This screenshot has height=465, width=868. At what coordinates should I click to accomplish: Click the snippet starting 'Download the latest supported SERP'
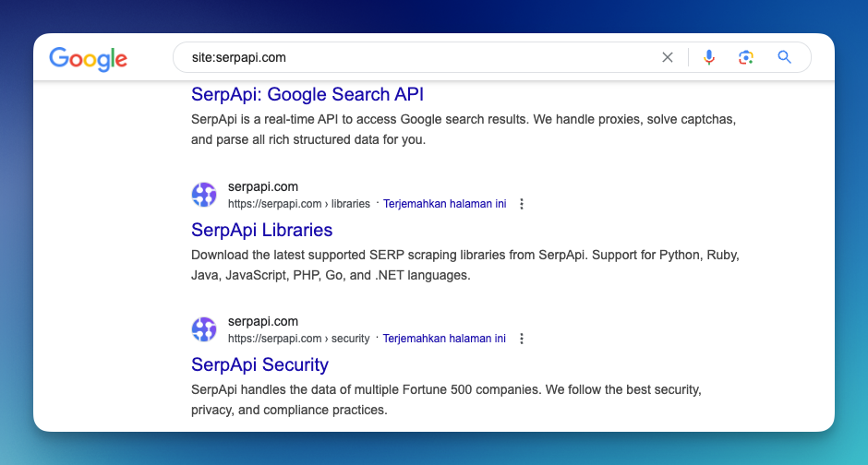pyautogui.click(x=465, y=265)
